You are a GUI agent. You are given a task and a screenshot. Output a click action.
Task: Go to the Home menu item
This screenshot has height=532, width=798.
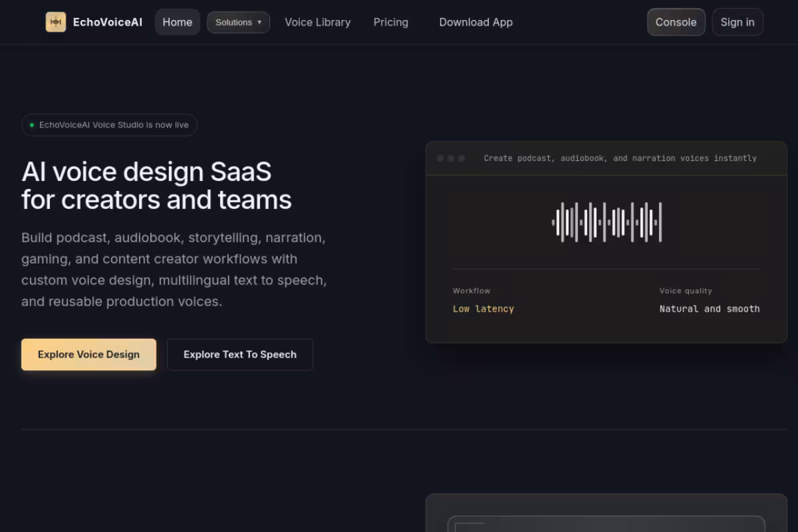coord(178,22)
